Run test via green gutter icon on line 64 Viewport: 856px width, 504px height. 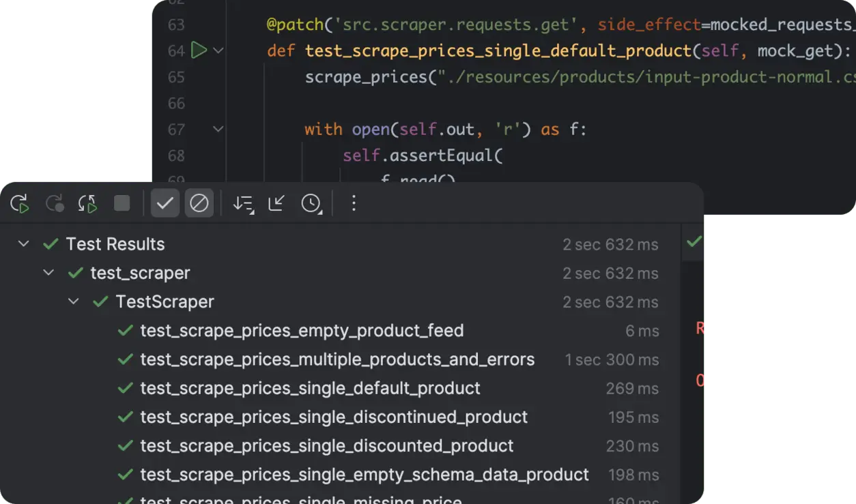click(198, 50)
